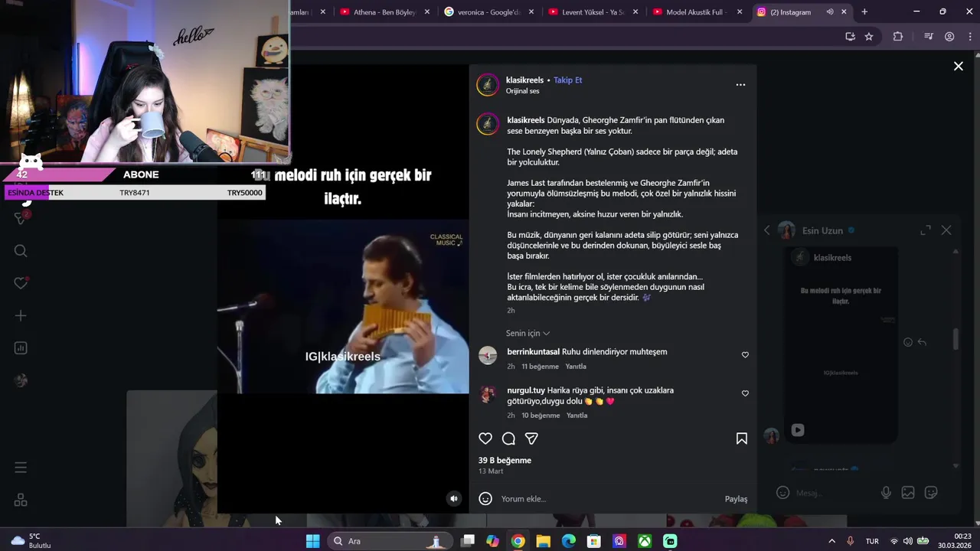Viewport: 980px width, 551px height.
Task: Open the 39 B beğenme likes list
Action: [x=505, y=461]
